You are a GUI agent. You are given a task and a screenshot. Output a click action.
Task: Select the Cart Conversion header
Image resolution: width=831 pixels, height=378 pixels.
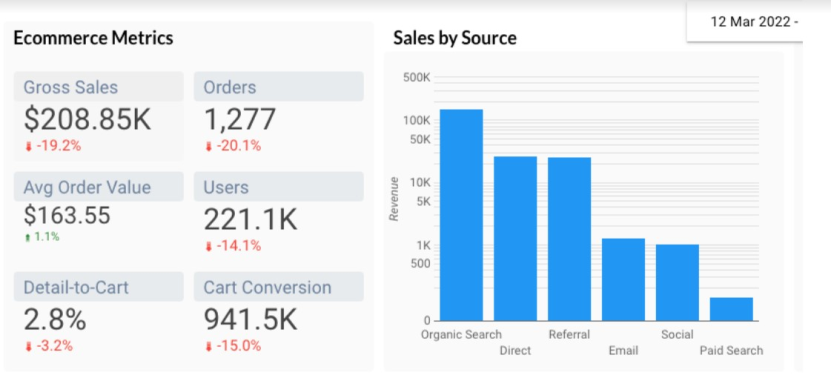(x=279, y=287)
